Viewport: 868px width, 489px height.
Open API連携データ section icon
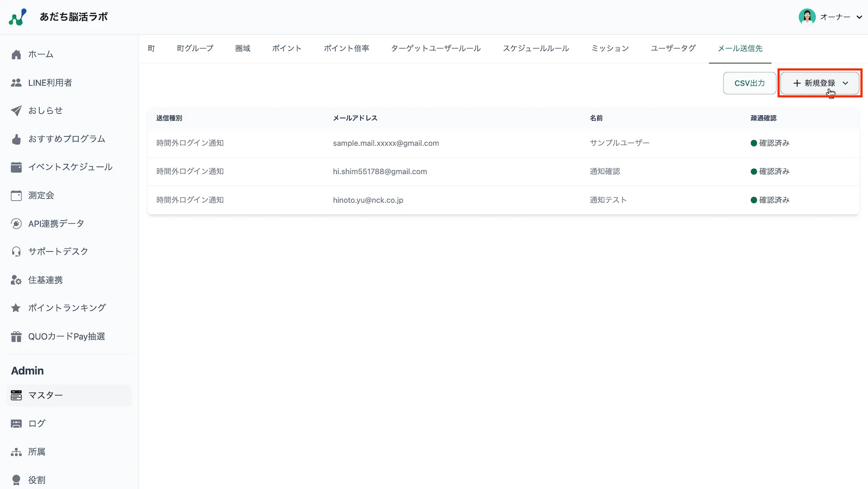pyautogui.click(x=16, y=223)
